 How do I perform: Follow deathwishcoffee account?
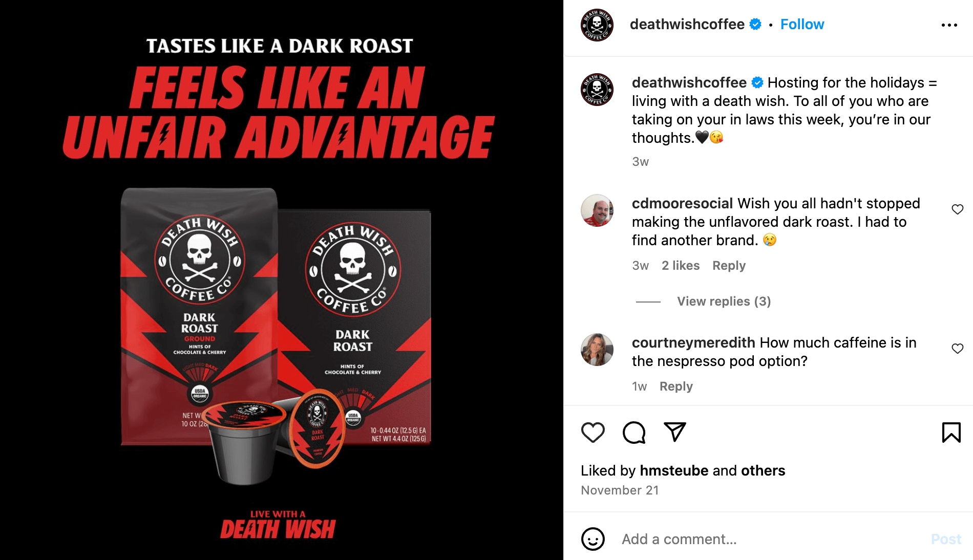[x=802, y=25]
